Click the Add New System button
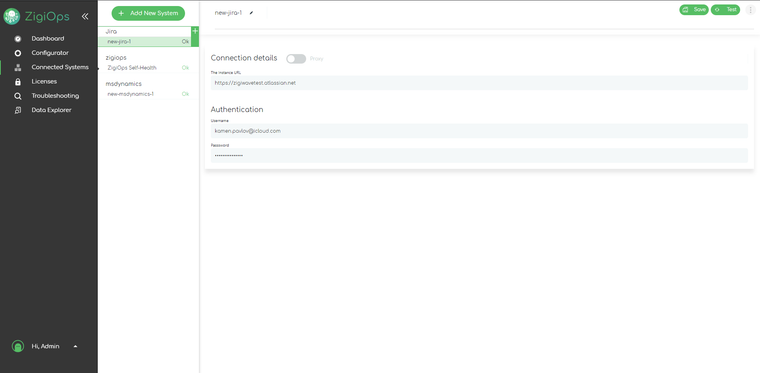Screen dimensions: 760x373 [148, 14]
